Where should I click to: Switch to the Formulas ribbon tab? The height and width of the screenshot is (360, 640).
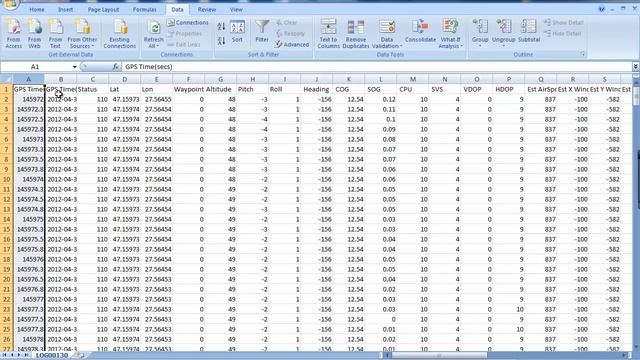pos(144,9)
